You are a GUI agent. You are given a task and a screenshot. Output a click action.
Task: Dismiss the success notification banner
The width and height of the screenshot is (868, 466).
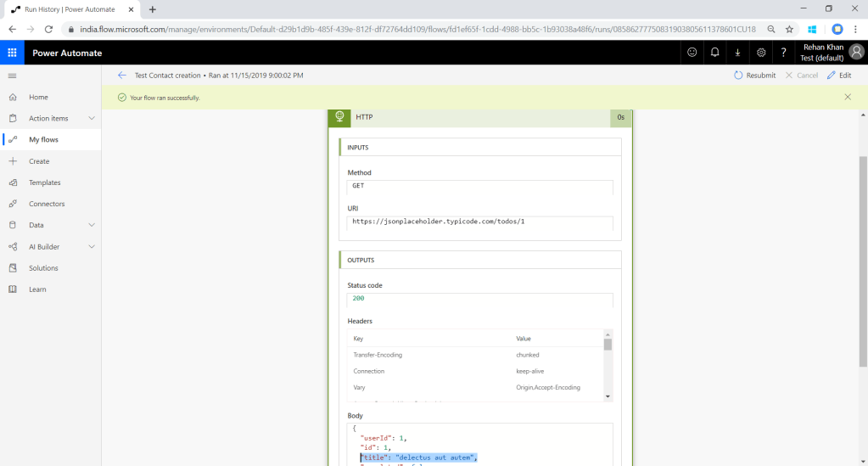[847, 98]
